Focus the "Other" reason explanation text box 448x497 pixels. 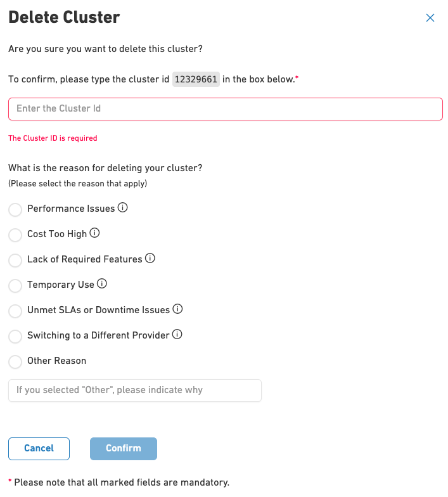(x=134, y=390)
